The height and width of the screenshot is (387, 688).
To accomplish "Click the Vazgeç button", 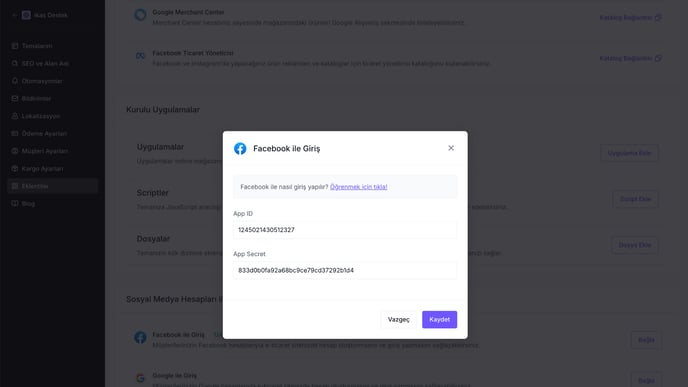I will point(398,319).
